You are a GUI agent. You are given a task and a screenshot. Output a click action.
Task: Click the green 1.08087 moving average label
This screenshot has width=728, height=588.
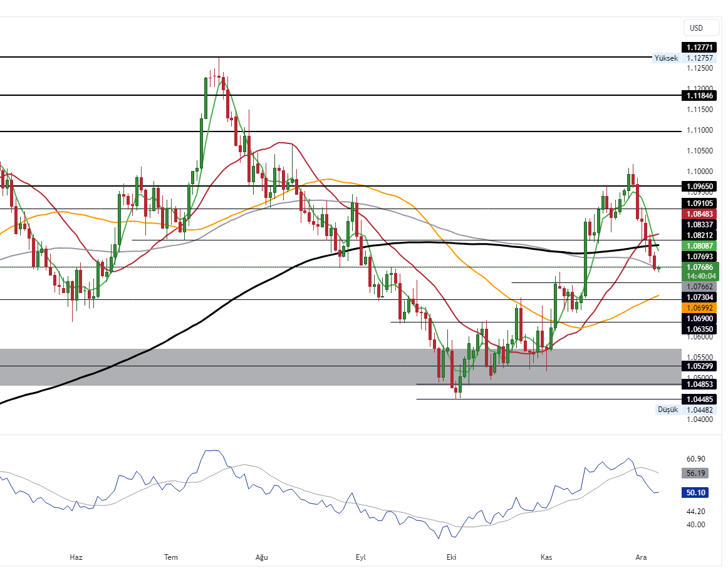coord(700,246)
